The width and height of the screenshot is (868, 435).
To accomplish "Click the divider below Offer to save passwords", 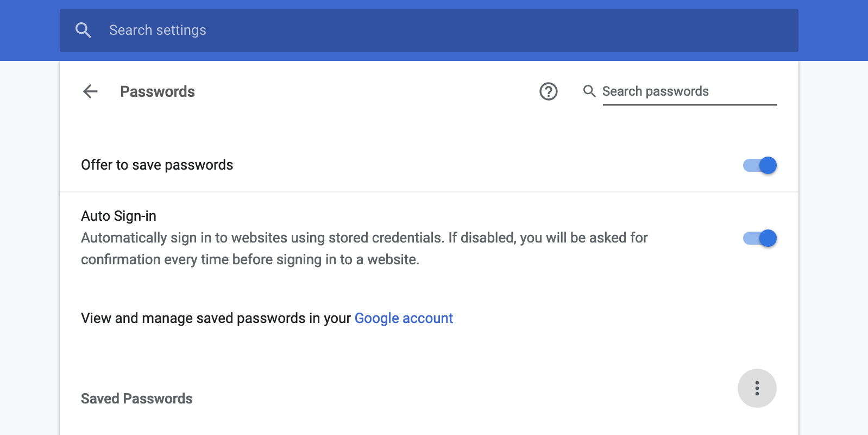I will click(429, 192).
